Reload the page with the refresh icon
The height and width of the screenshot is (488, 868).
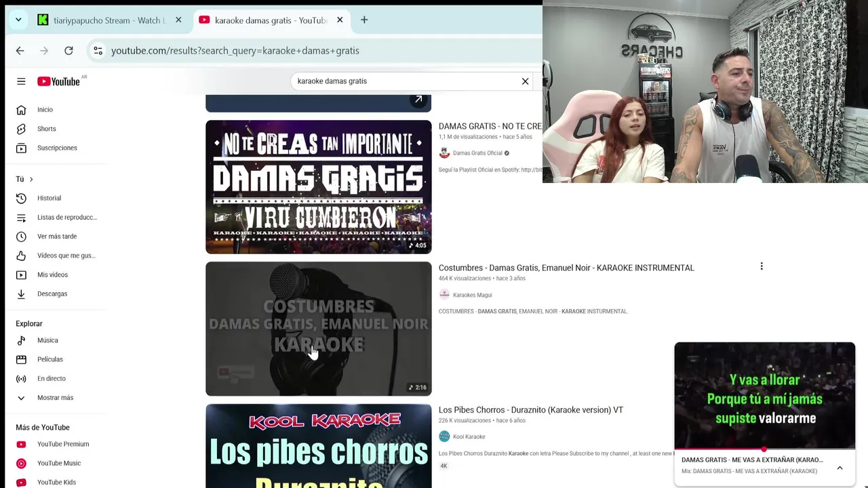tap(68, 51)
